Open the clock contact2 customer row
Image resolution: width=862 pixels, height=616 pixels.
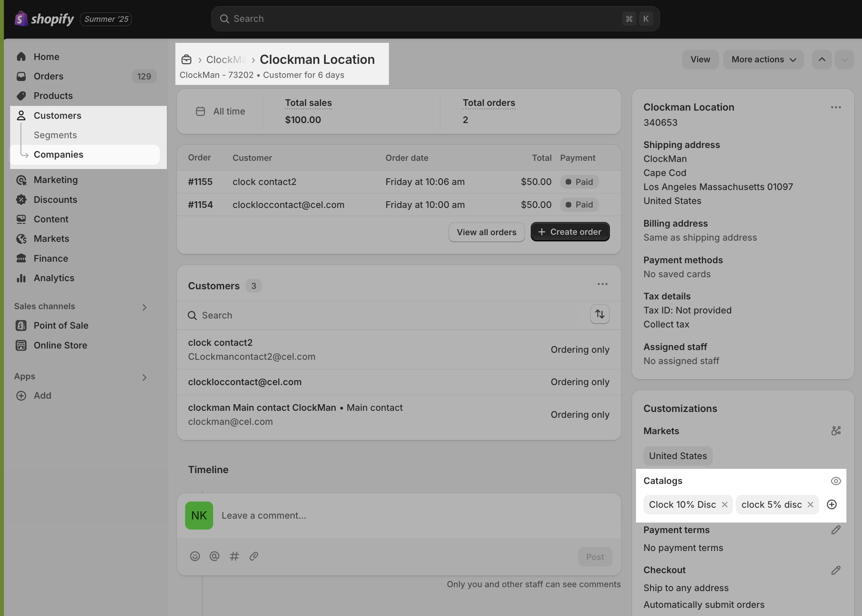coord(399,350)
